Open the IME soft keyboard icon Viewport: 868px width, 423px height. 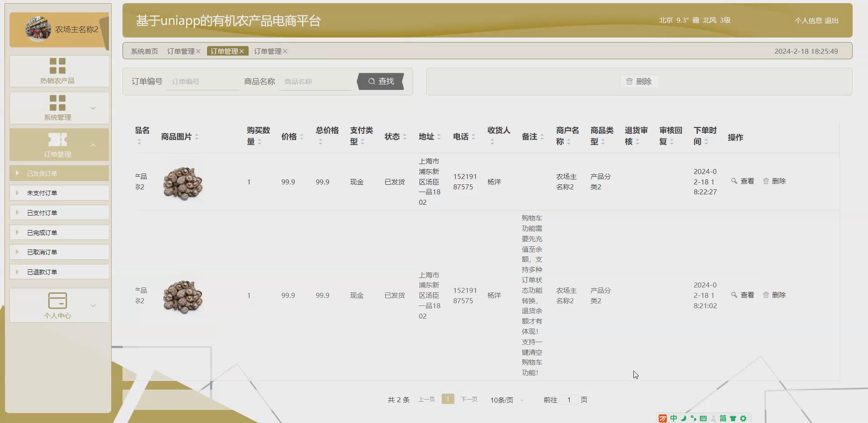coord(703,418)
